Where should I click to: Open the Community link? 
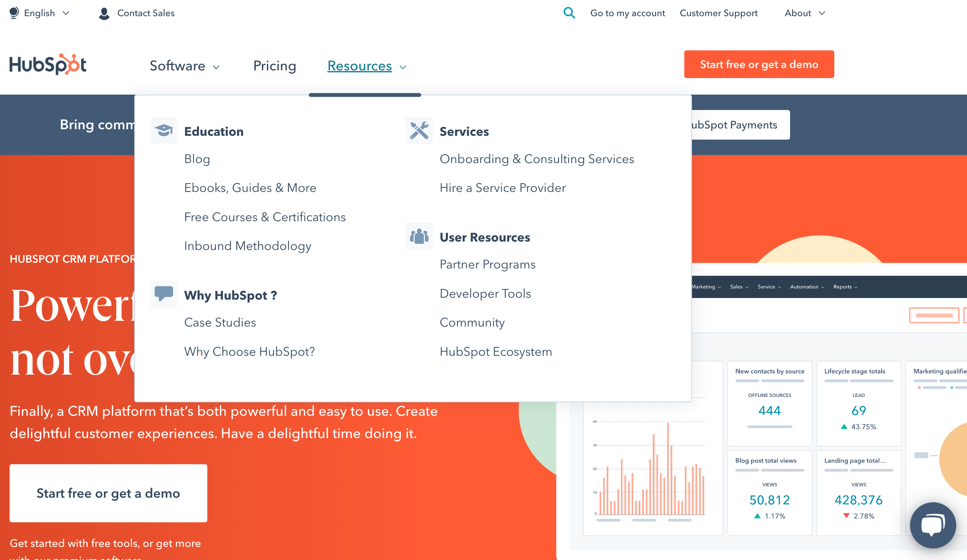click(472, 322)
